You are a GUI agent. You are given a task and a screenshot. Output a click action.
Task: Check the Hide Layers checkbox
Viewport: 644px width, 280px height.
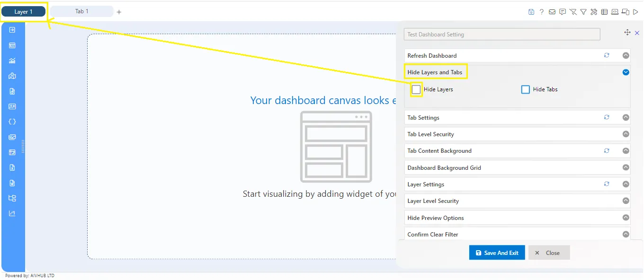(416, 89)
